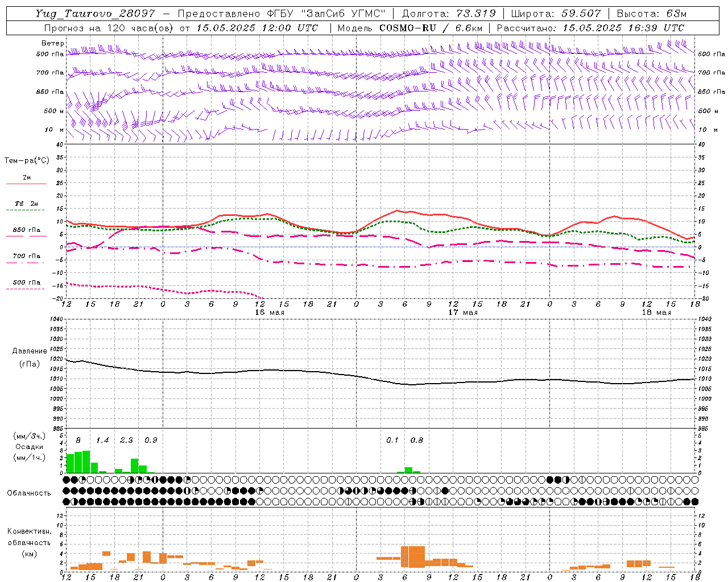Click the 3-hour precipitation value "1.4"
This screenshot has width=728, height=582.
(x=102, y=440)
